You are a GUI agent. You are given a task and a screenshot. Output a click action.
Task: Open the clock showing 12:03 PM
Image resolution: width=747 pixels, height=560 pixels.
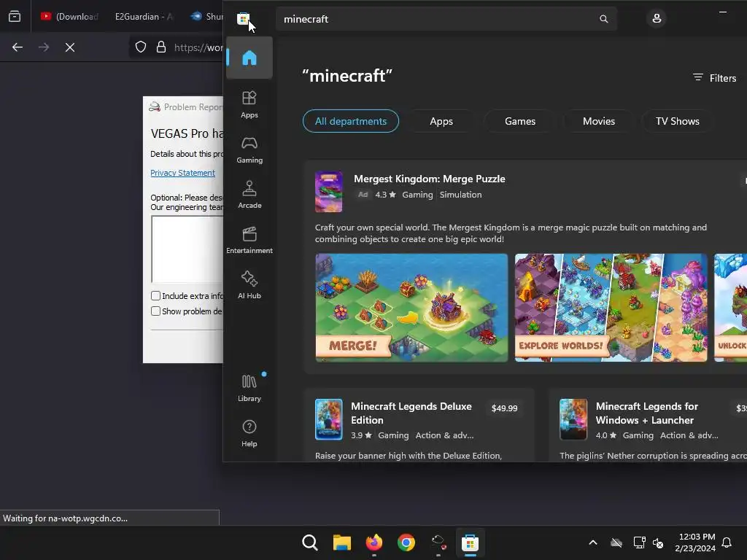pyautogui.click(x=695, y=542)
